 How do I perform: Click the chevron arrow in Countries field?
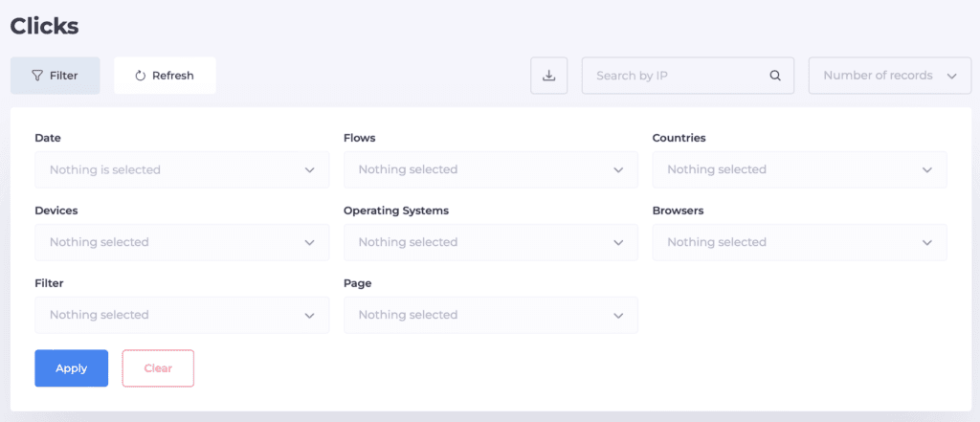(x=926, y=170)
